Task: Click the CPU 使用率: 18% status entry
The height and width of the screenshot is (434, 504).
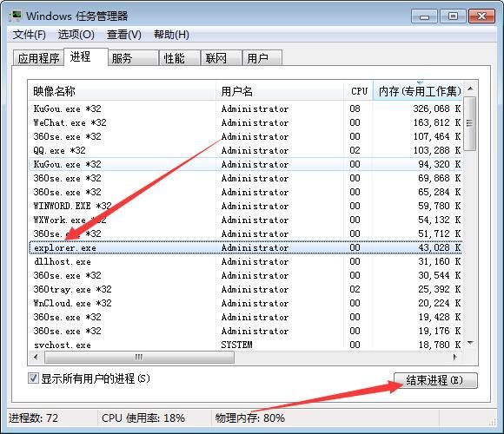Action: [x=143, y=418]
